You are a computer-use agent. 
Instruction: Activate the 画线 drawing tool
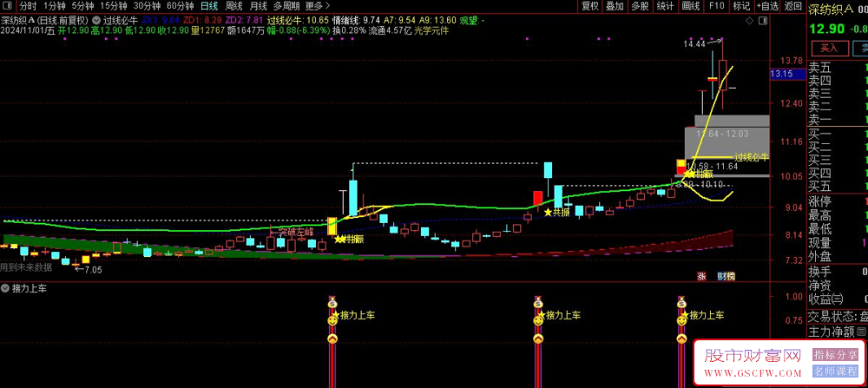coord(690,6)
